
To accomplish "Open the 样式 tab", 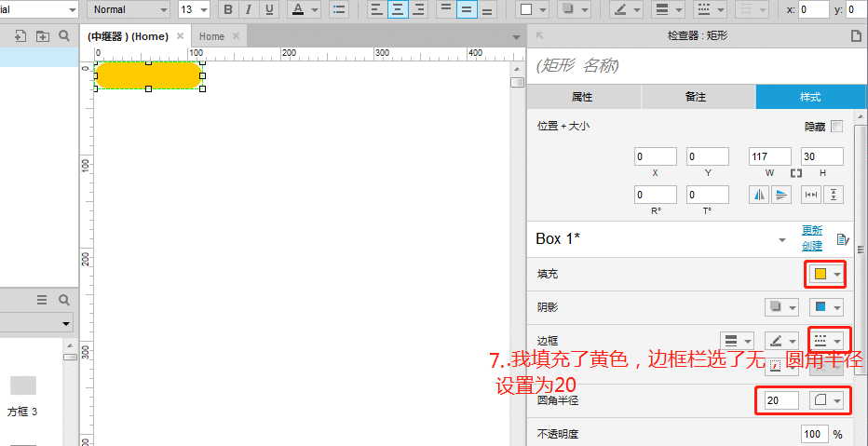I will pyautogui.click(x=810, y=98).
